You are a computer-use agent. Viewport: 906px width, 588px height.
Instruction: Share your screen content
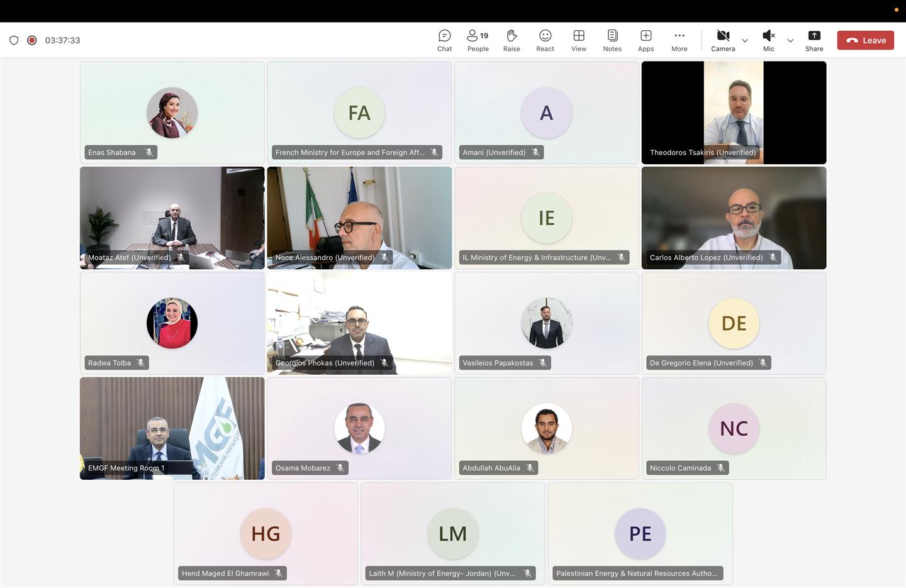coord(814,40)
